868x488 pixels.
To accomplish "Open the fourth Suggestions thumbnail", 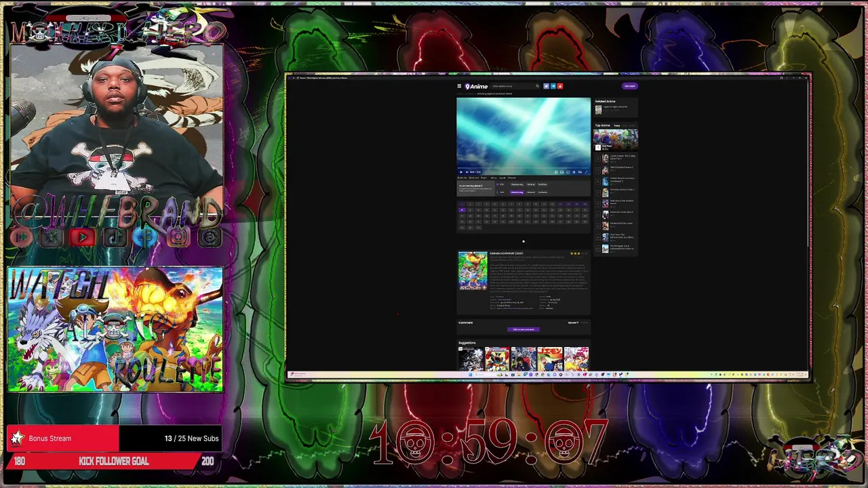I will 550,359.
